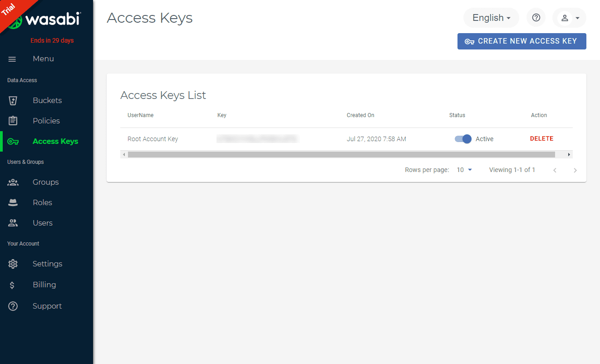600x364 pixels.
Task: Expand the user account dropdown
Action: click(x=569, y=18)
